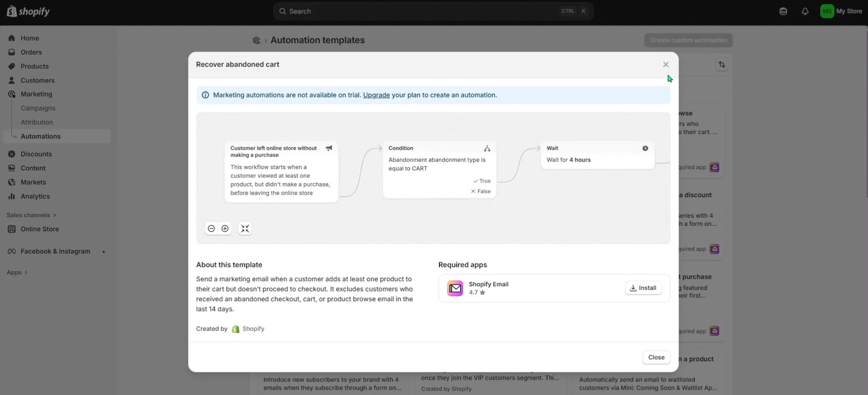Click the MS avatar badge
This screenshot has width=868, height=395.
coord(827,11)
